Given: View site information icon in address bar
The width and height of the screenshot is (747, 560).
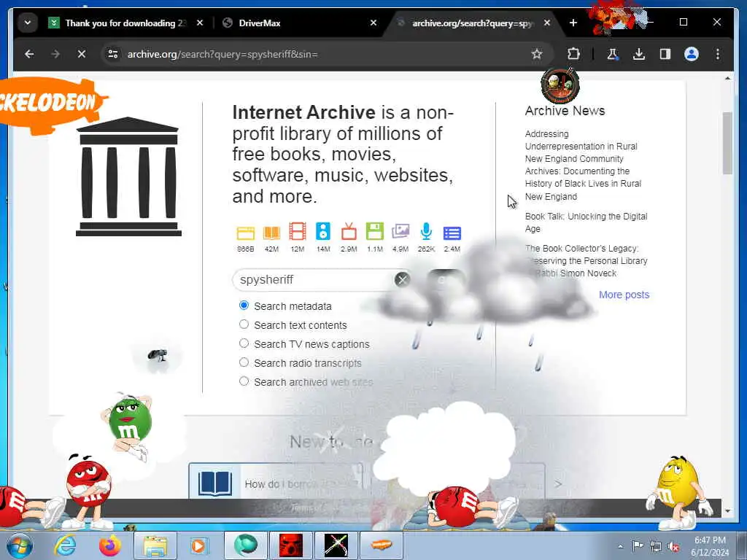Looking at the screenshot, I should (113, 54).
